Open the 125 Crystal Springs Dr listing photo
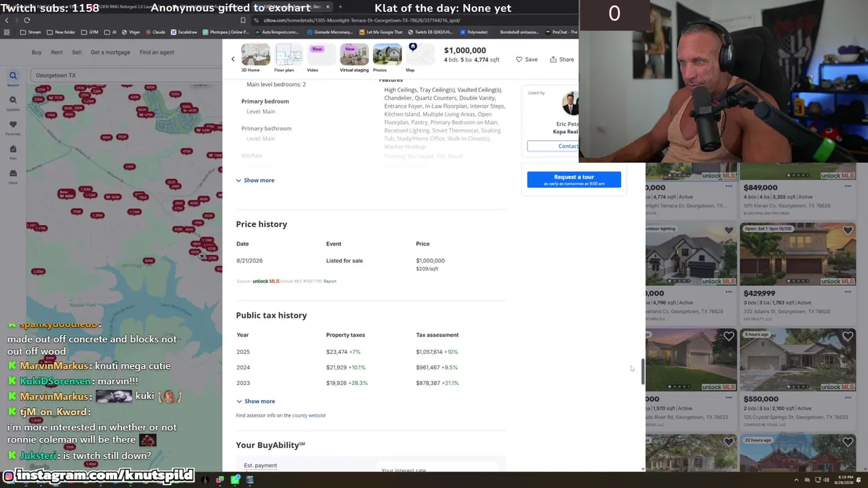Screen dimensions: 868x488 797,360
